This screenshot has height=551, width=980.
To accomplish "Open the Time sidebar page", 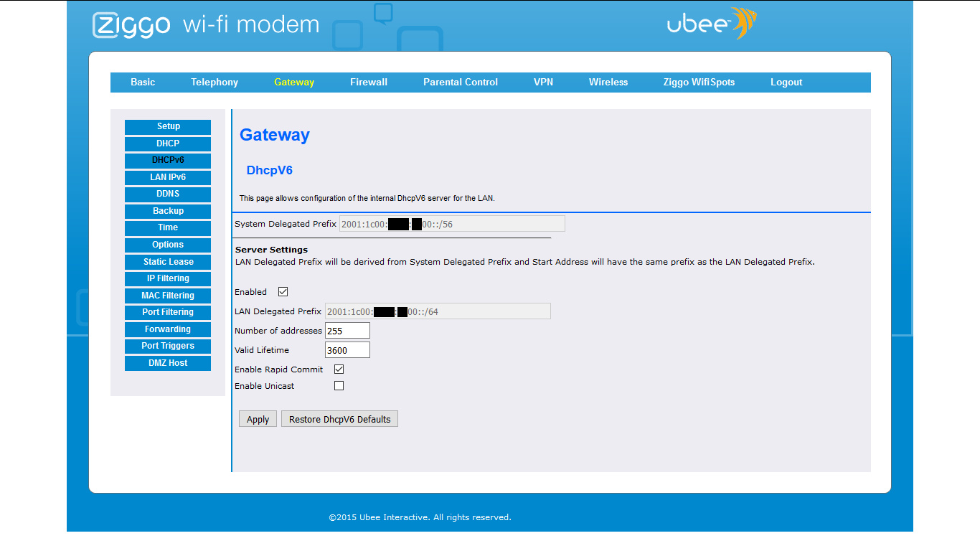I will coord(168,228).
